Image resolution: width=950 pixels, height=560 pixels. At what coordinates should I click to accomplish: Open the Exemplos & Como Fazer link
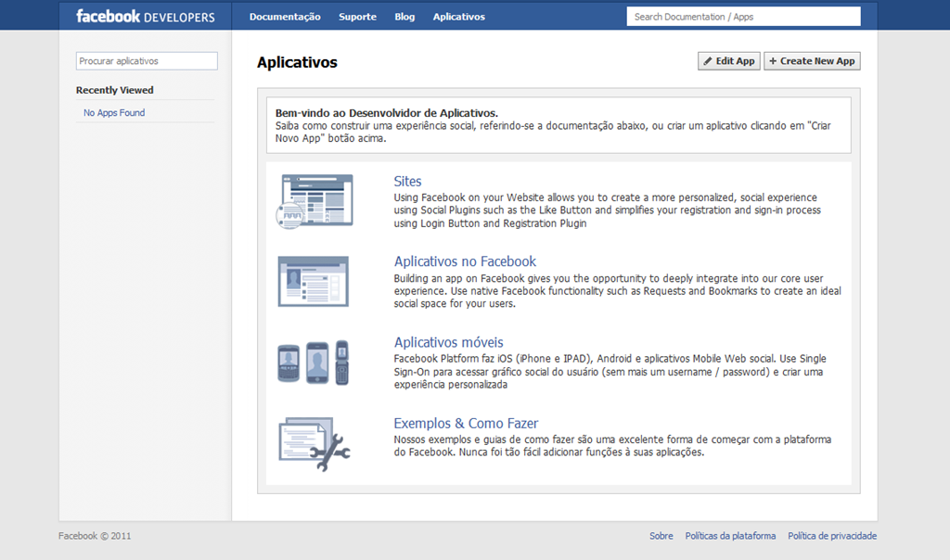(x=466, y=423)
